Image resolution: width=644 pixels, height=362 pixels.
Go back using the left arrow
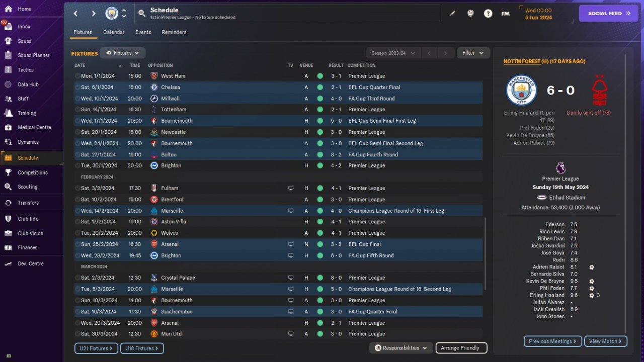point(76,14)
